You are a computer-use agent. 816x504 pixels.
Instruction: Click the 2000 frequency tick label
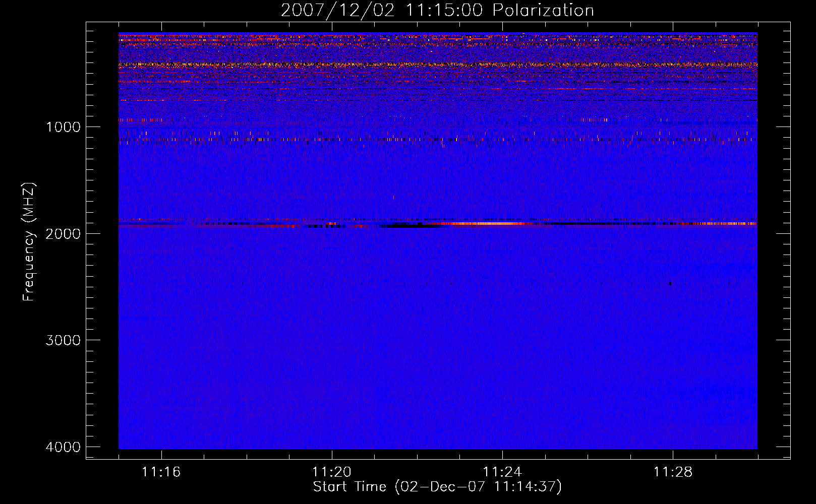click(x=63, y=233)
